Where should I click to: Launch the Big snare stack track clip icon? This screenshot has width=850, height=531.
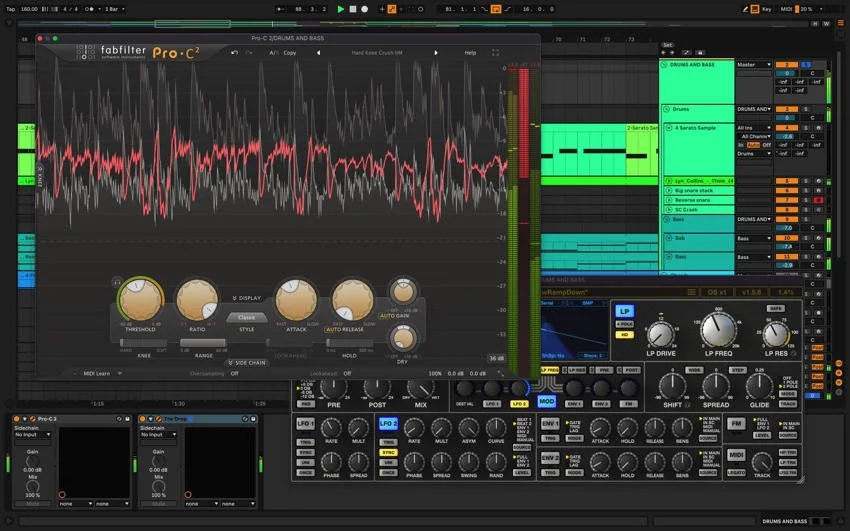[x=669, y=191]
